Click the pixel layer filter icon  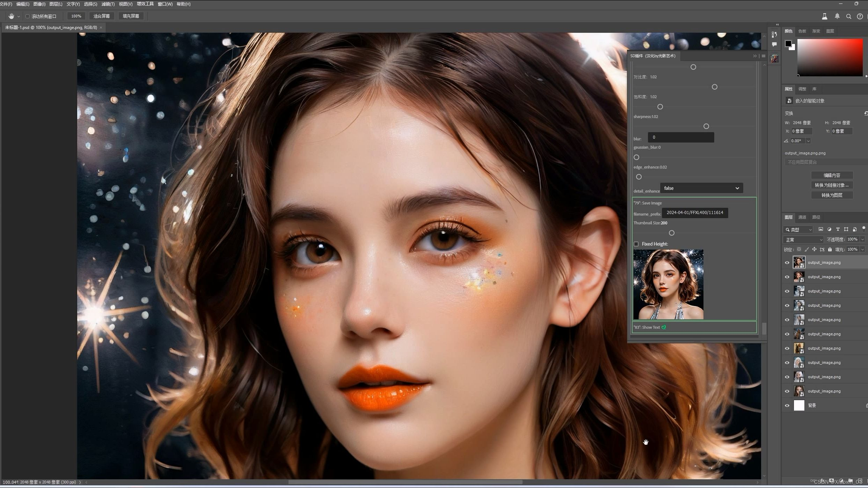coord(821,229)
